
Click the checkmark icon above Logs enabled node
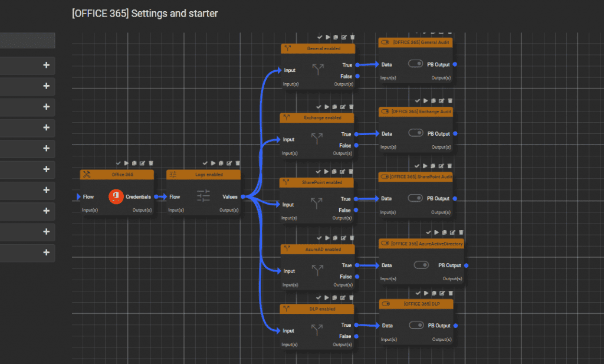pos(205,163)
